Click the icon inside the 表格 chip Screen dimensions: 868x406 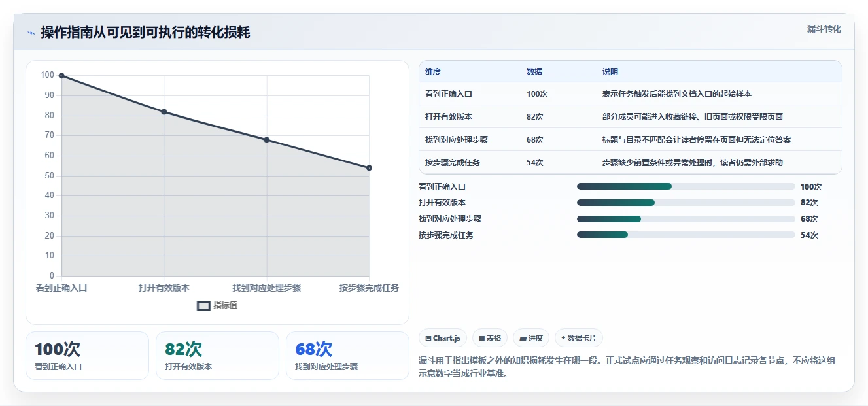coord(481,338)
